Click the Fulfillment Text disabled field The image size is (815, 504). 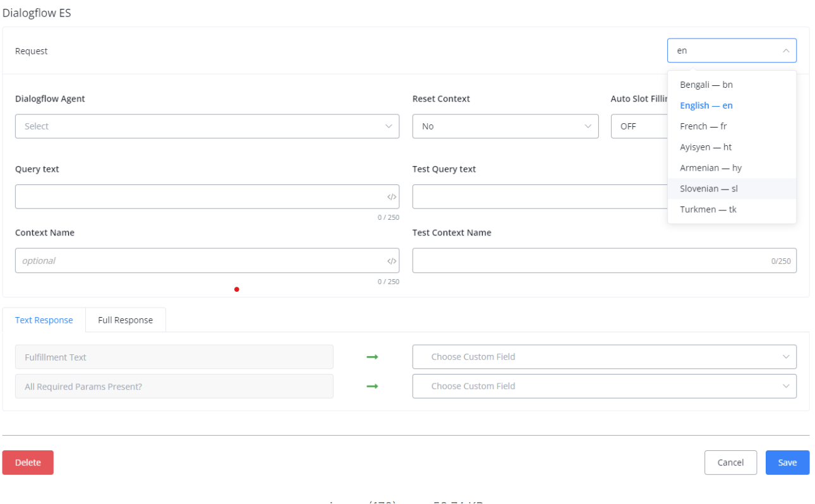click(x=174, y=357)
